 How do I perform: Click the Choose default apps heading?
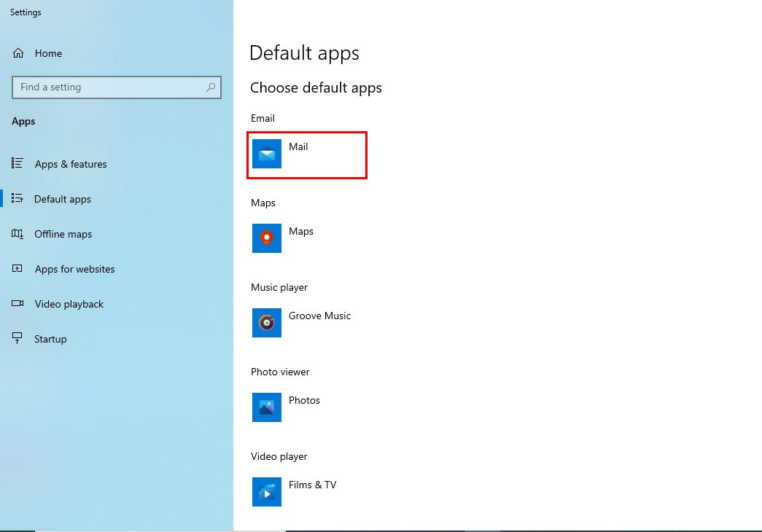coord(316,88)
